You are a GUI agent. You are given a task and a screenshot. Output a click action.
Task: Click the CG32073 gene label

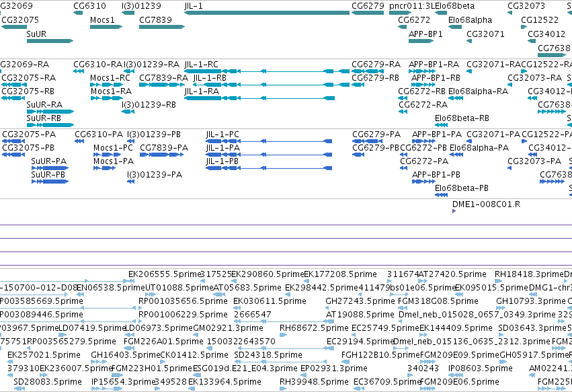click(x=526, y=6)
